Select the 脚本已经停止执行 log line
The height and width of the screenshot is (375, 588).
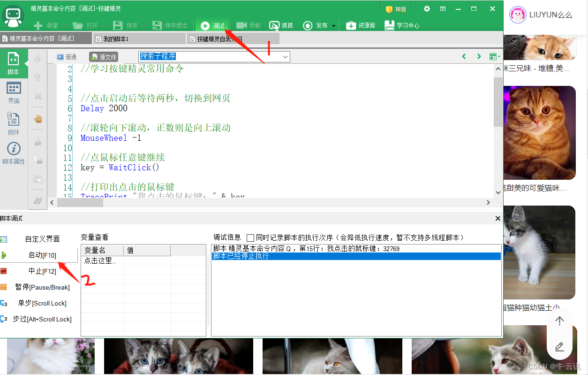356,256
